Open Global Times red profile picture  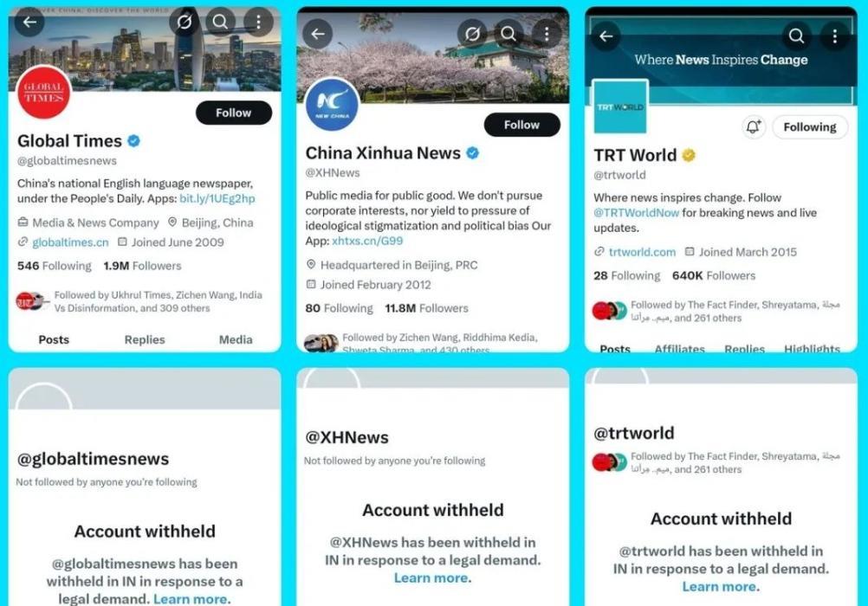click(x=43, y=93)
